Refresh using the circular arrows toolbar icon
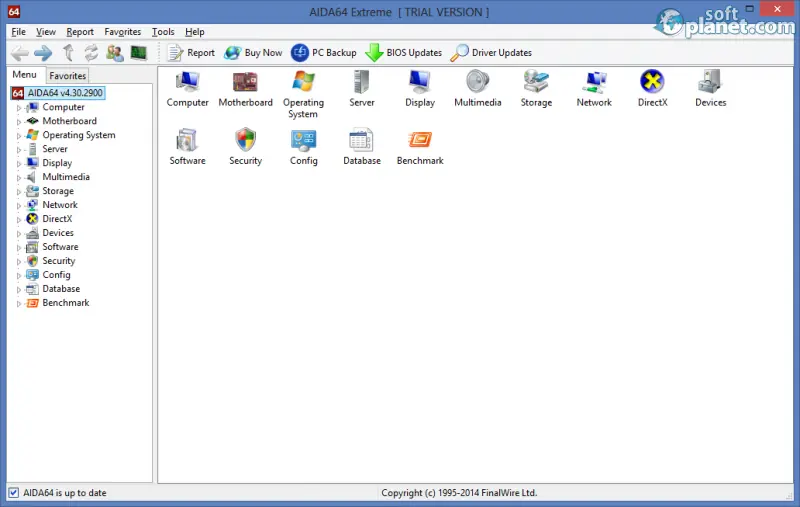Image resolution: width=800 pixels, height=507 pixels. tap(91, 53)
